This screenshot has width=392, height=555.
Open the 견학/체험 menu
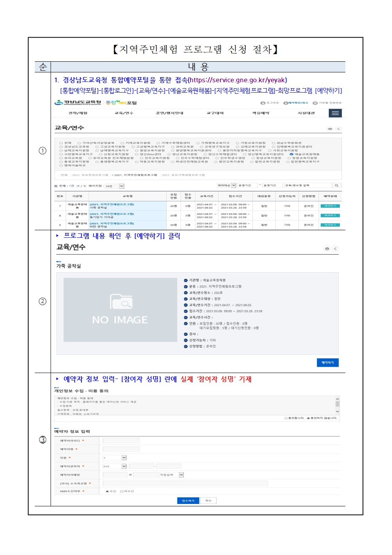(x=78, y=113)
